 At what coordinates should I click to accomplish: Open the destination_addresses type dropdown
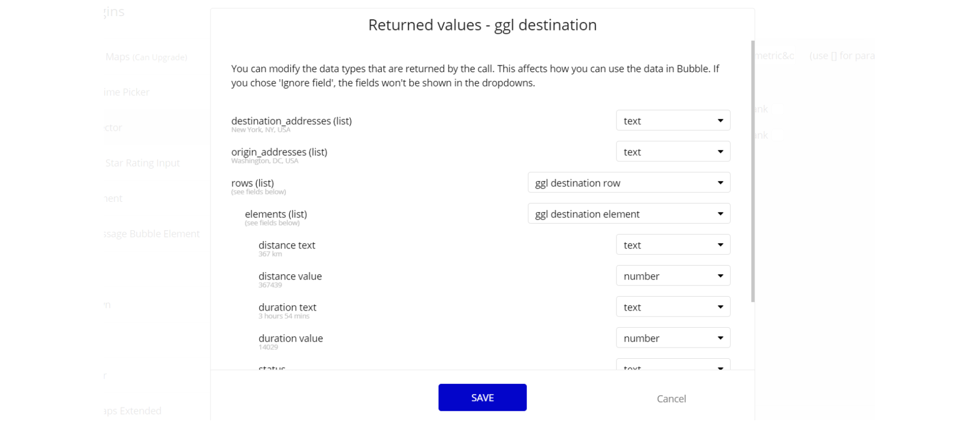[x=673, y=120]
